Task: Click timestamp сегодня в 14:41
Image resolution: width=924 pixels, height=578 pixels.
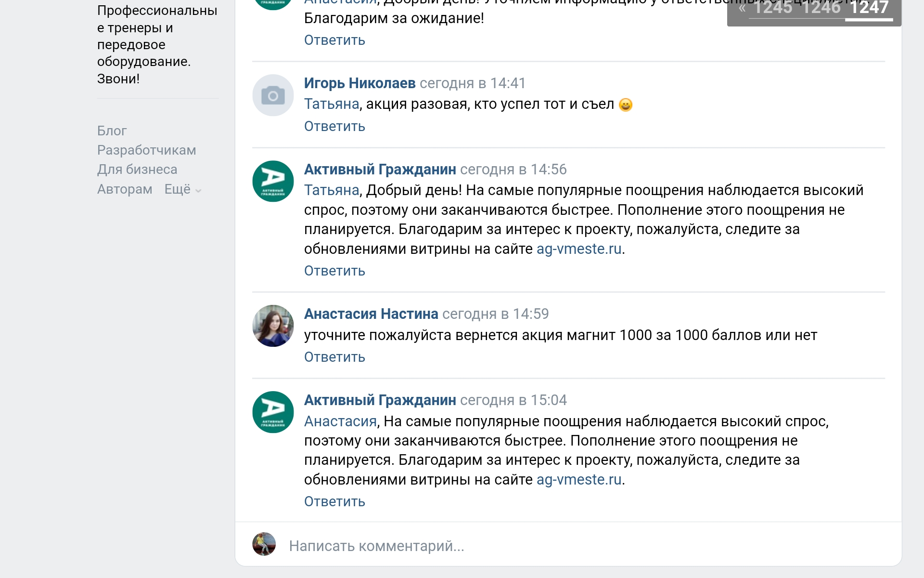Action: (473, 83)
